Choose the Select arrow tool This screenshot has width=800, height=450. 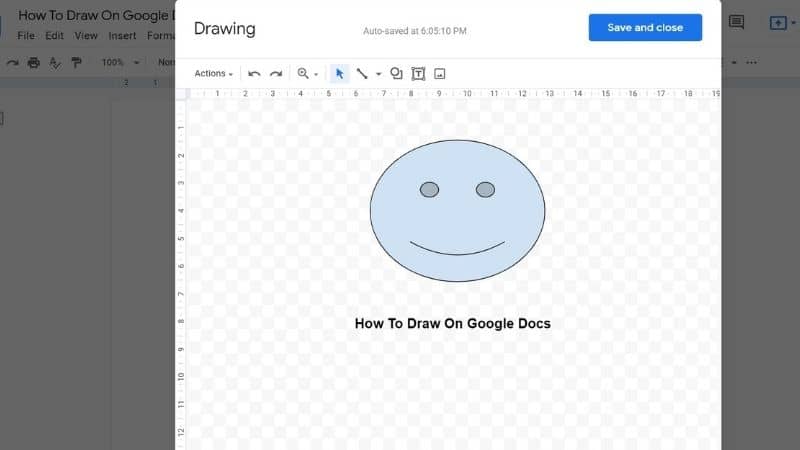[x=339, y=74]
